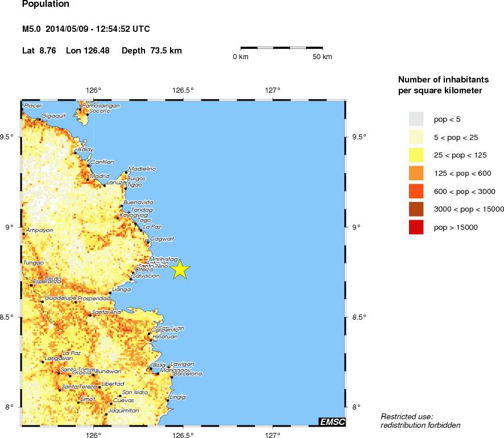Click the EMSC logo on the map
This screenshot has height=438, width=504.
(x=331, y=422)
